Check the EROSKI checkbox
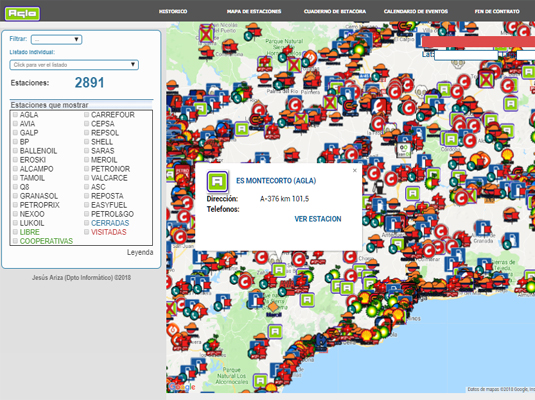Image resolution: width=535 pixels, height=400 pixels. tap(15, 160)
